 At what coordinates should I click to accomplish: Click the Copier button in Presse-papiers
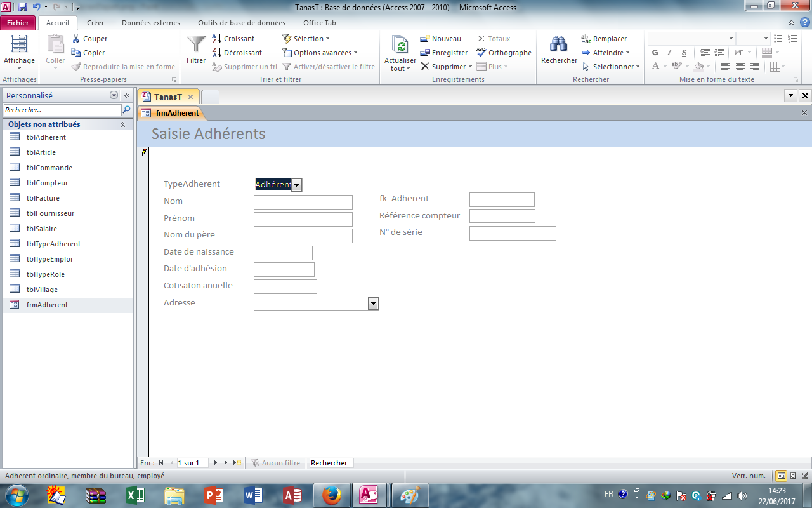(88, 53)
